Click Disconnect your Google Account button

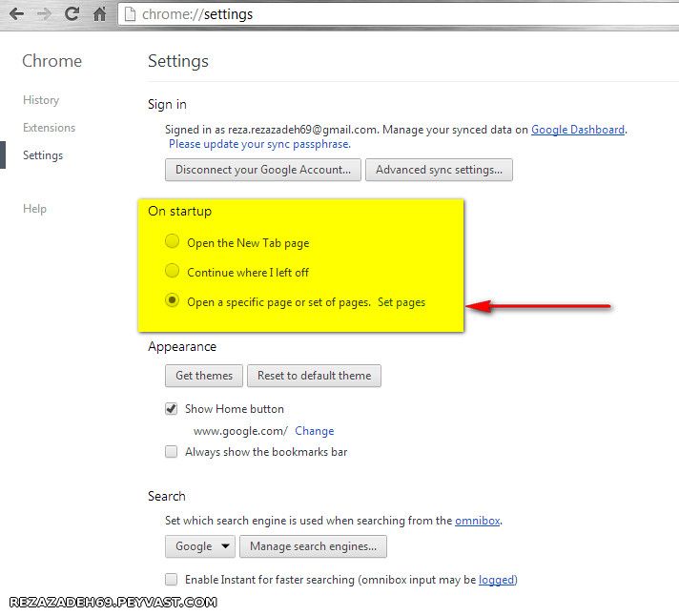pos(263,170)
